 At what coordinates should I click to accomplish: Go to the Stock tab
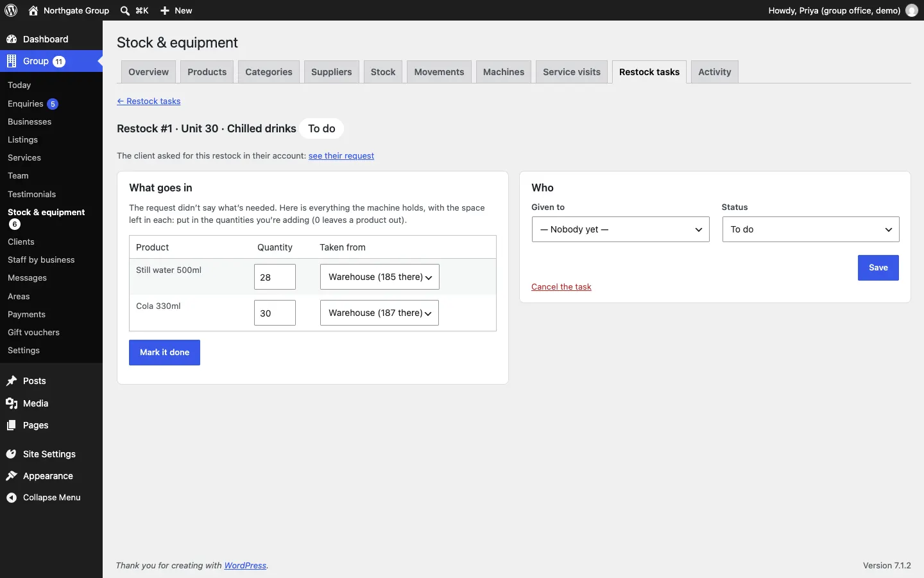click(383, 72)
